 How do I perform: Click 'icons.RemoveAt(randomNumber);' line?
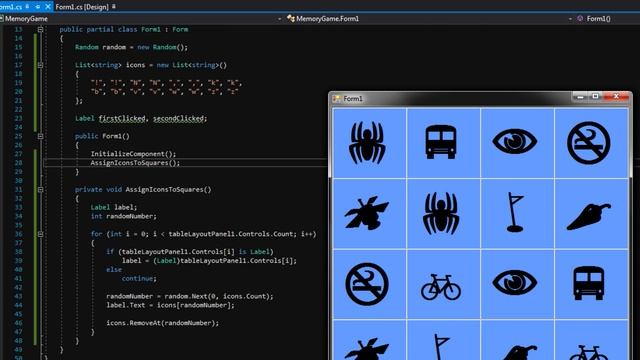click(x=162, y=323)
